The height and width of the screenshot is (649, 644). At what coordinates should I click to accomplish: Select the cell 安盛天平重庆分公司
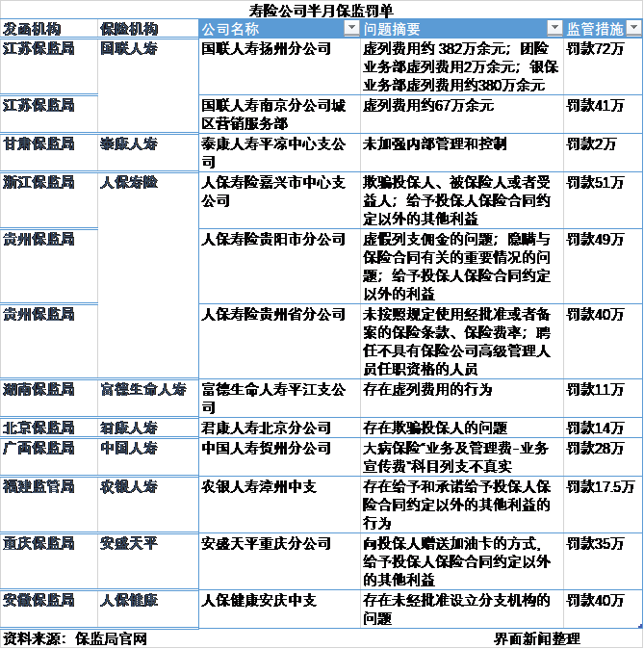click(279, 561)
